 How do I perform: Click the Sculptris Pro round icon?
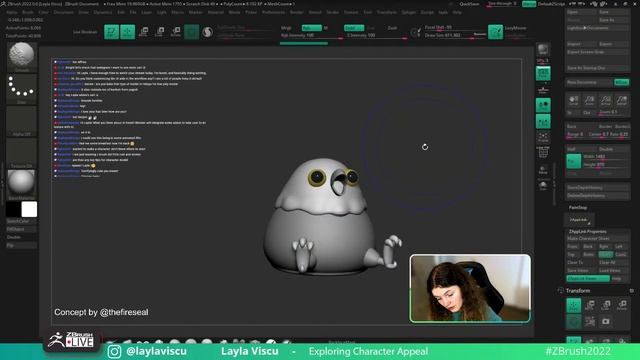tap(207, 32)
